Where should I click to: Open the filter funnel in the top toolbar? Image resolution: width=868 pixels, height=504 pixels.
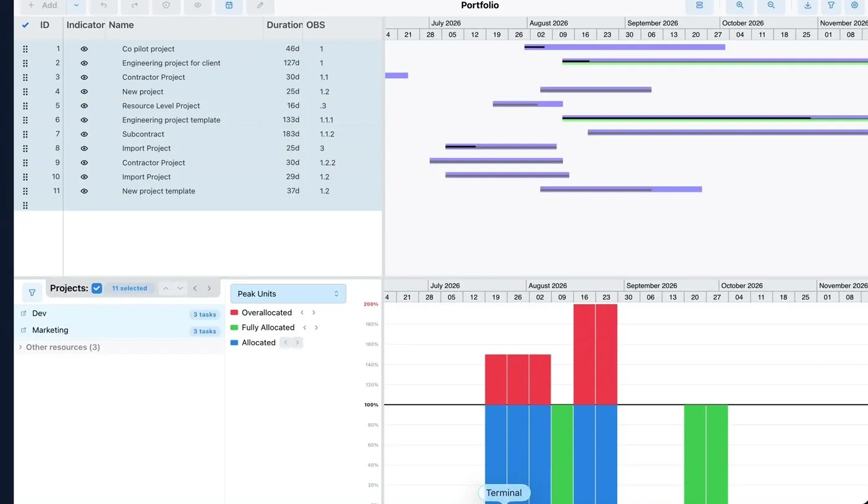[831, 6]
